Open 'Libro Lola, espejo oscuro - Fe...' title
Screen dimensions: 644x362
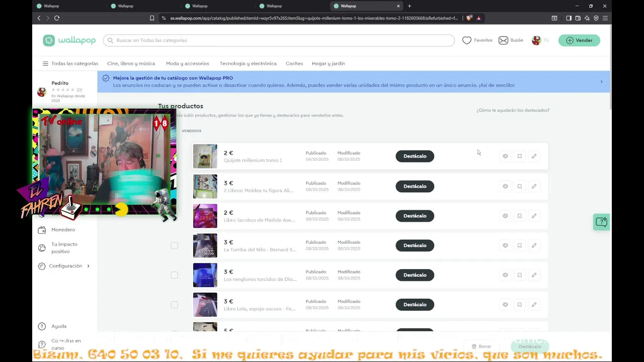260,309
